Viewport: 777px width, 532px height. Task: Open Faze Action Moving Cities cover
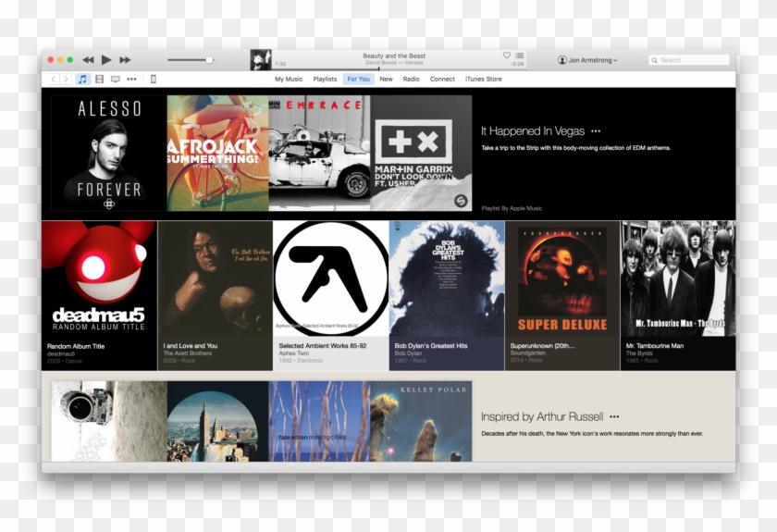[x=320, y=421]
